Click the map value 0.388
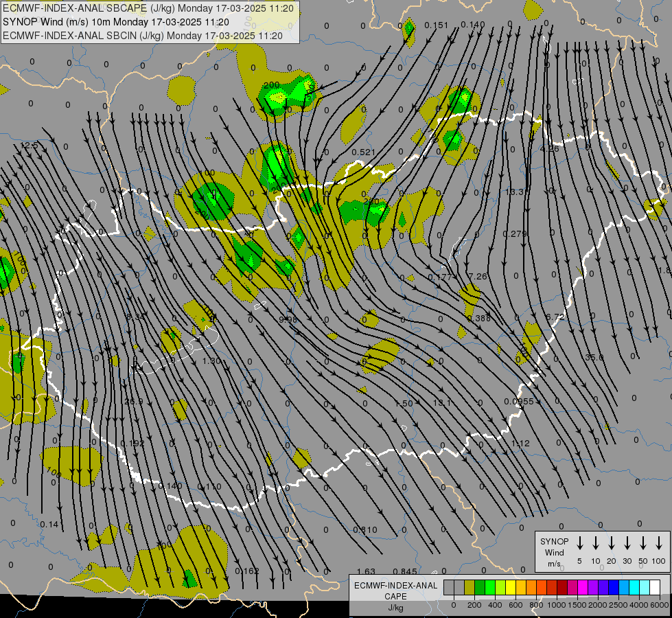 [478, 318]
